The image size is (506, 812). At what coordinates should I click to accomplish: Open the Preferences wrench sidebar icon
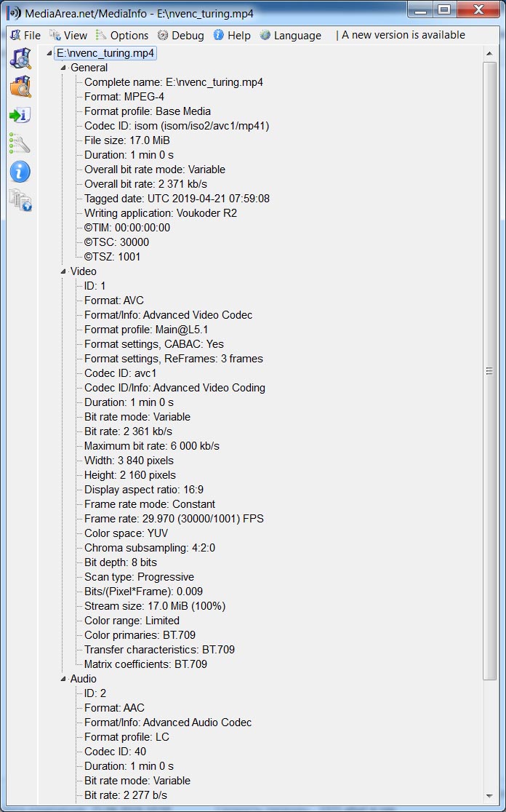click(20, 143)
